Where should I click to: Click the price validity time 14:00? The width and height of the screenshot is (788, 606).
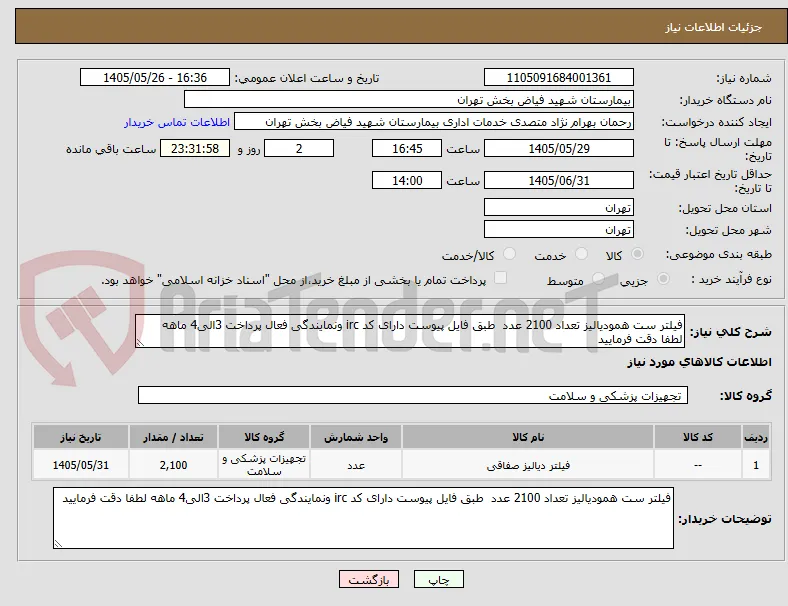tap(407, 180)
